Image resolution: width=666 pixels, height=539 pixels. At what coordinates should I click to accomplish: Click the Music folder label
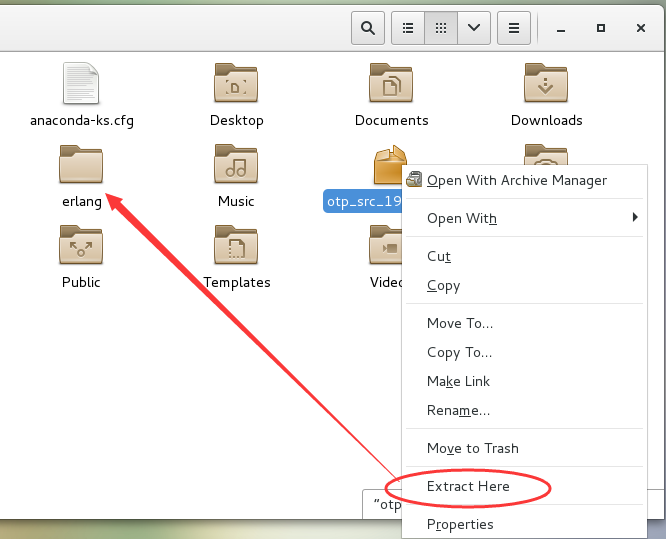click(x=236, y=201)
